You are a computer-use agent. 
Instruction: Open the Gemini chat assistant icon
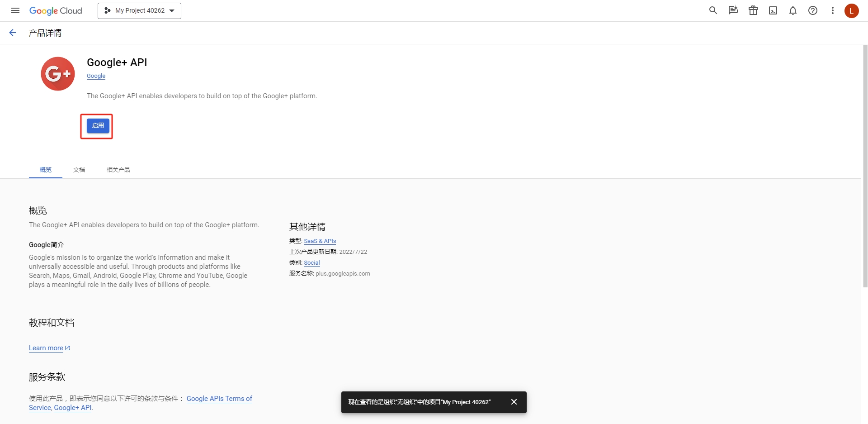click(733, 10)
